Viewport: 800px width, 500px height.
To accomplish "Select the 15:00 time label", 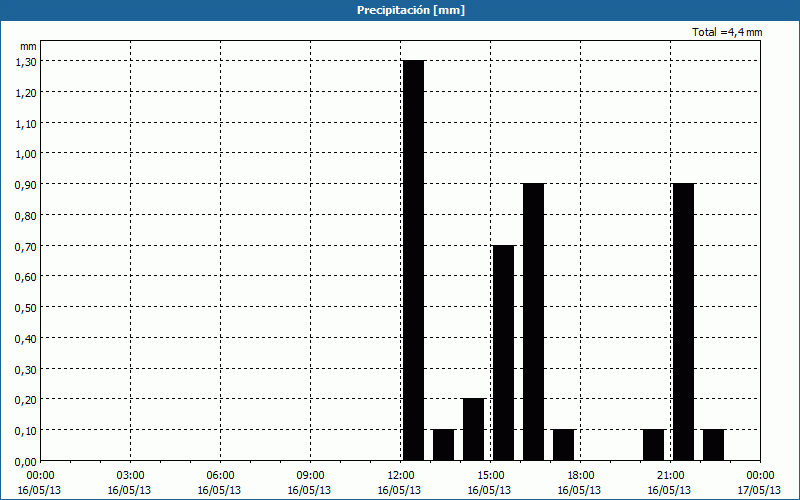I will coord(490,476).
